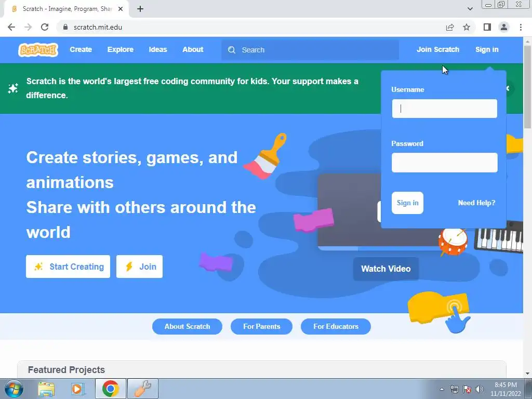Open the Windows Start orb

(14, 389)
